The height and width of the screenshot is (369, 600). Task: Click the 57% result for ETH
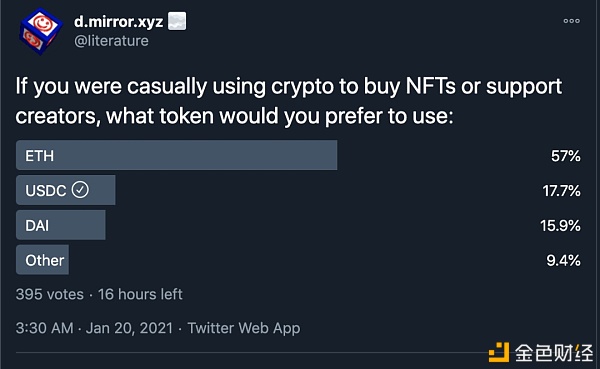pyautogui.click(x=566, y=156)
